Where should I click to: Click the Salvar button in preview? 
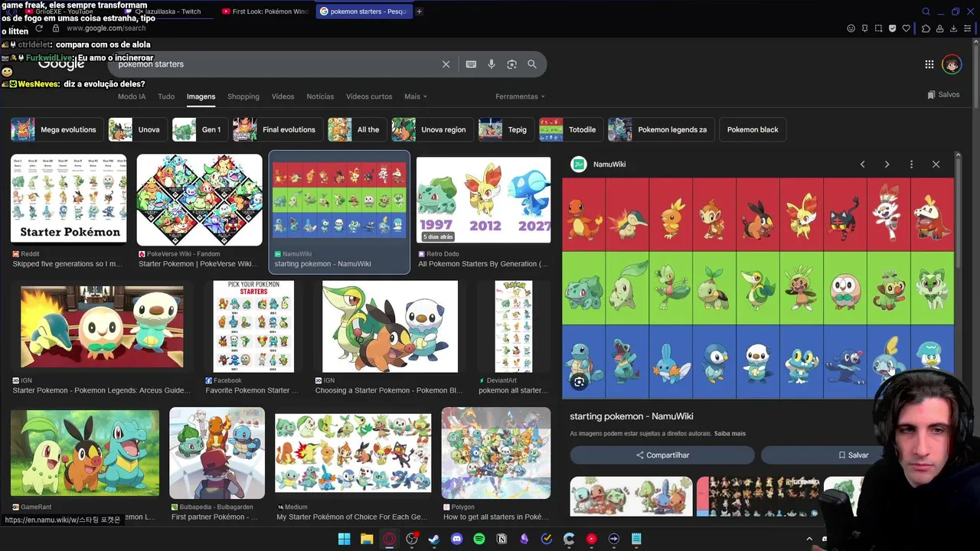click(852, 455)
